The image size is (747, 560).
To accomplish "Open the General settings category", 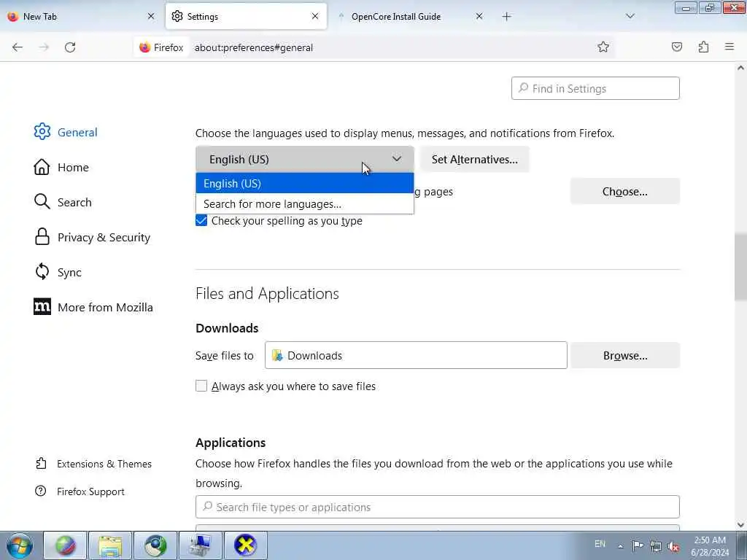I will pos(66,132).
